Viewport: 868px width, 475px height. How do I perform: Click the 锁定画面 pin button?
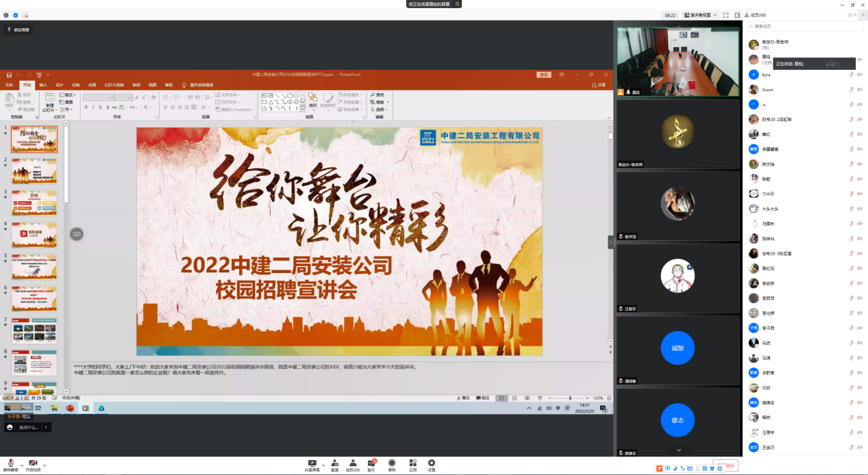click(x=18, y=30)
